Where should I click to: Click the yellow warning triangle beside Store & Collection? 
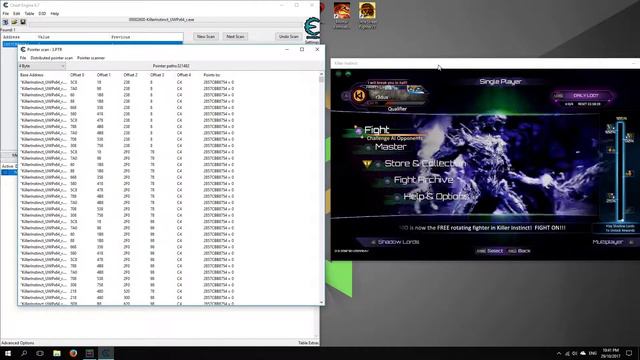pos(367,164)
